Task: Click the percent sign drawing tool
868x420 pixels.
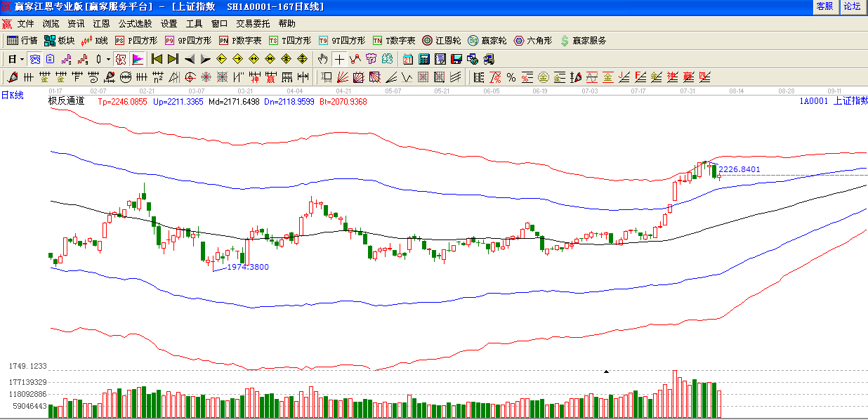Action: pyautogui.click(x=511, y=77)
